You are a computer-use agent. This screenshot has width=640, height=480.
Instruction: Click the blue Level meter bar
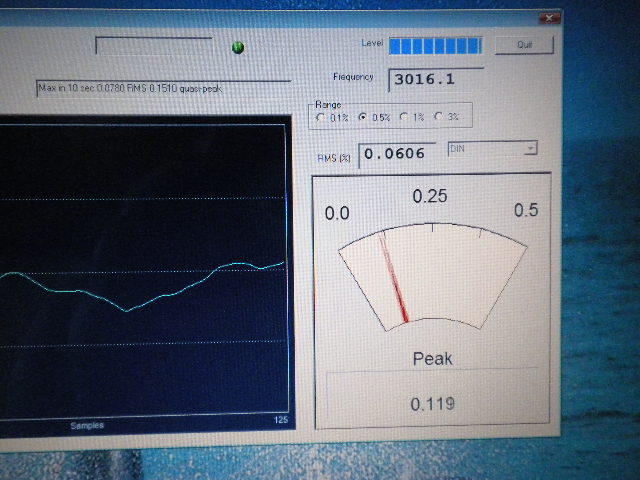(x=435, y=45)
